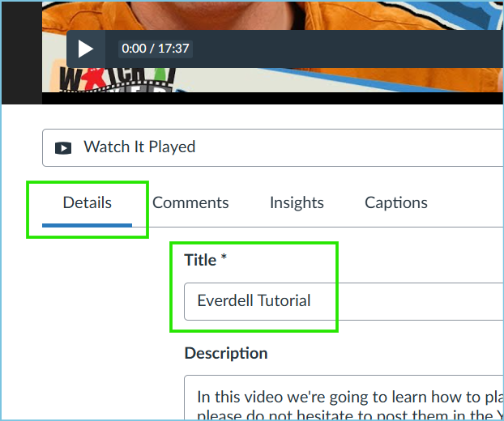Click the 0:00 / 17:37 time display
This screenshot has width=504, height=421.
(156, 49)
